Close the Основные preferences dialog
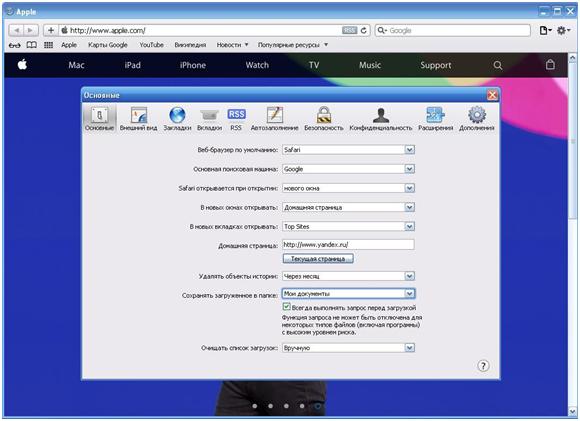Screen dimensions: 580x421 tap(492, 95)
